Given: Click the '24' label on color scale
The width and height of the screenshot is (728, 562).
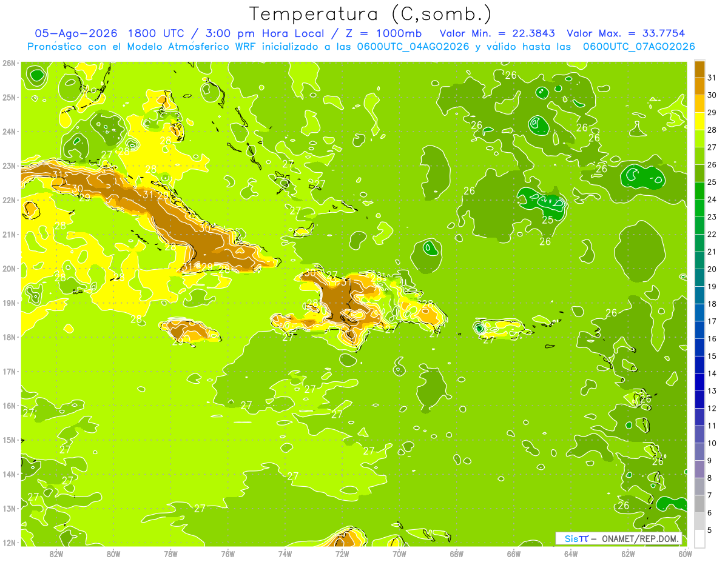Looking at the screenshot, I should click(x=712, y=199).
